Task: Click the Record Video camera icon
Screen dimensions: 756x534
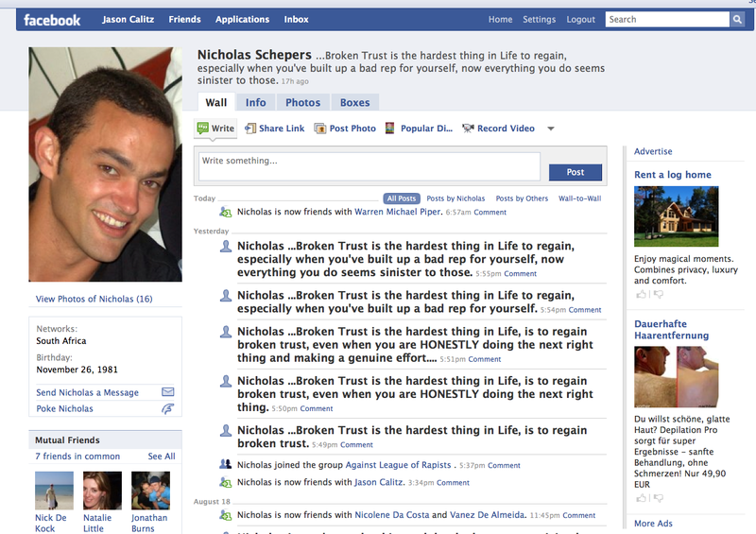Action: (468, 129)
